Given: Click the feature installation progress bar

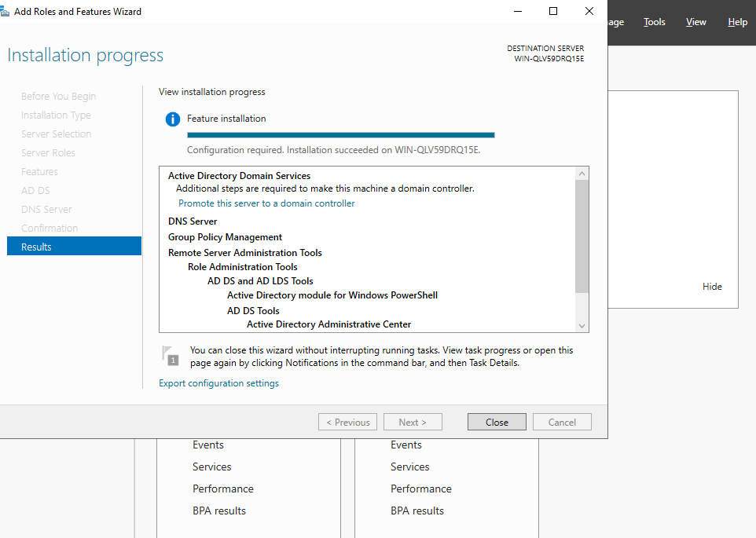Looking at the screenshot, I should pos(340,135).
